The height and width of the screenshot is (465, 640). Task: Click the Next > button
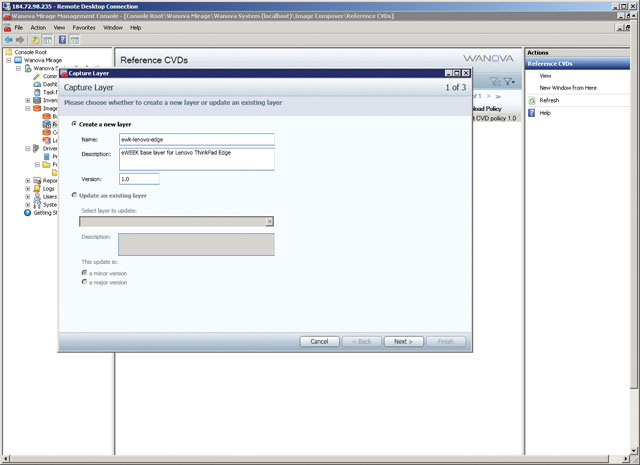tap(403, 341)
